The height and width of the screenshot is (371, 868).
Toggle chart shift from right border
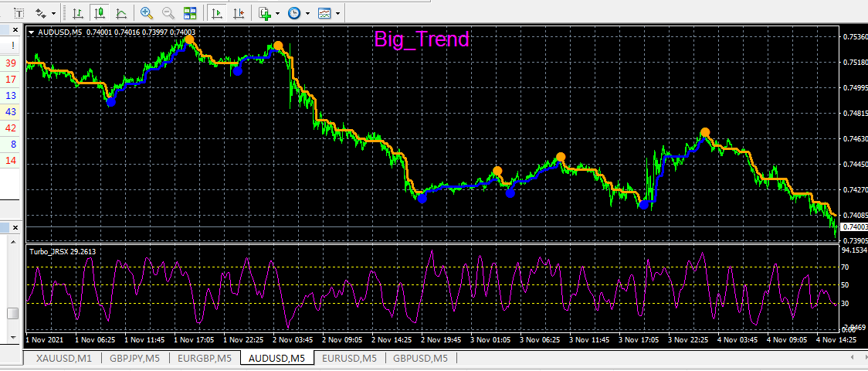(239, 12)
